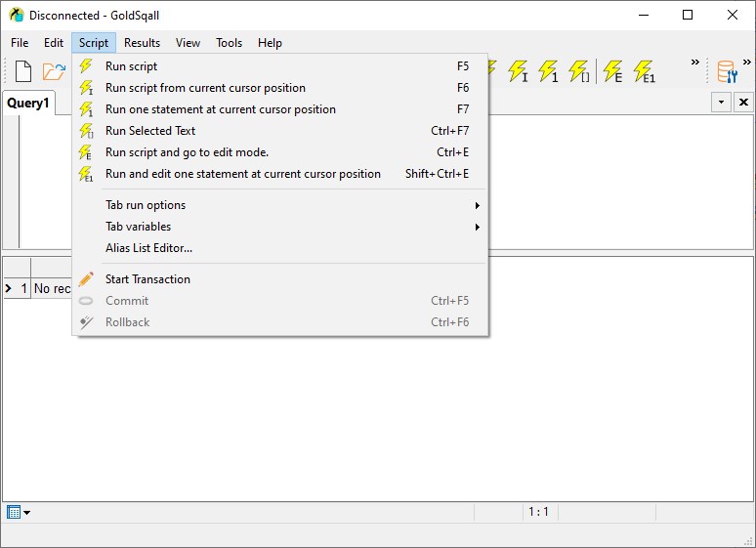
Task: Expand main toolbar overflow chevron
Action: 694,62
